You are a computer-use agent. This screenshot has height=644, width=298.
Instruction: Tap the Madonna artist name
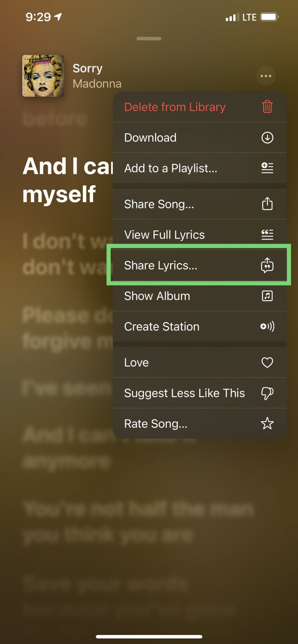97,84
